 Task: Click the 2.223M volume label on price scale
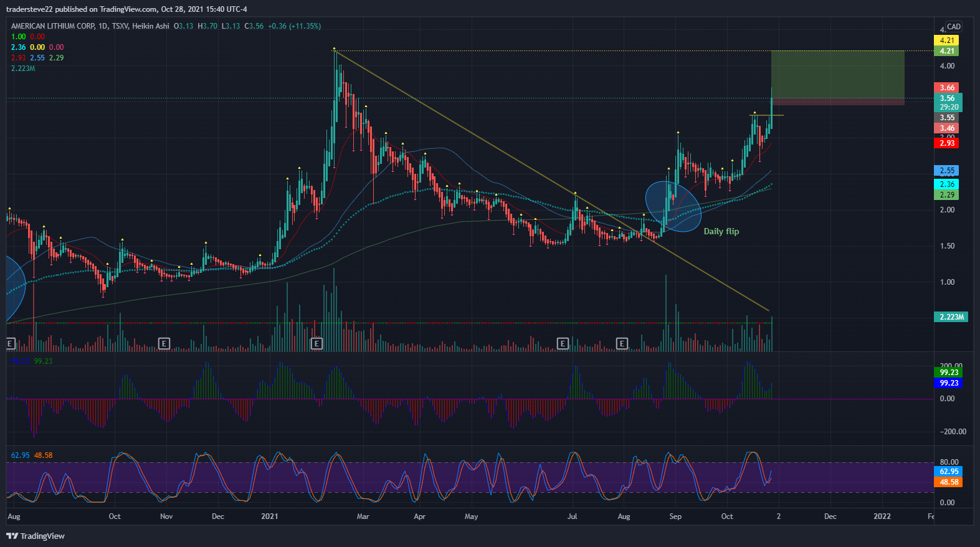(951, 317)
